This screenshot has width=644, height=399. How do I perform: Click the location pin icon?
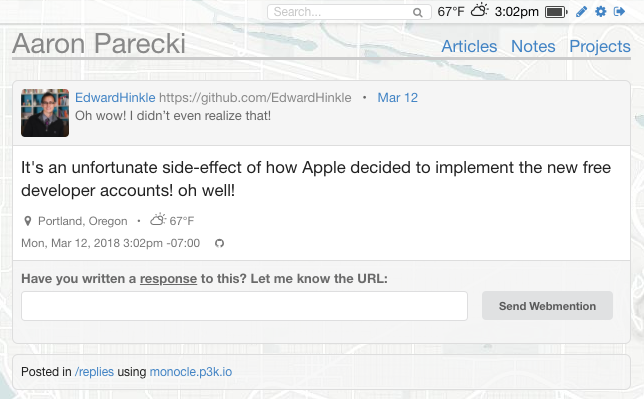click(x=28, y=221)
